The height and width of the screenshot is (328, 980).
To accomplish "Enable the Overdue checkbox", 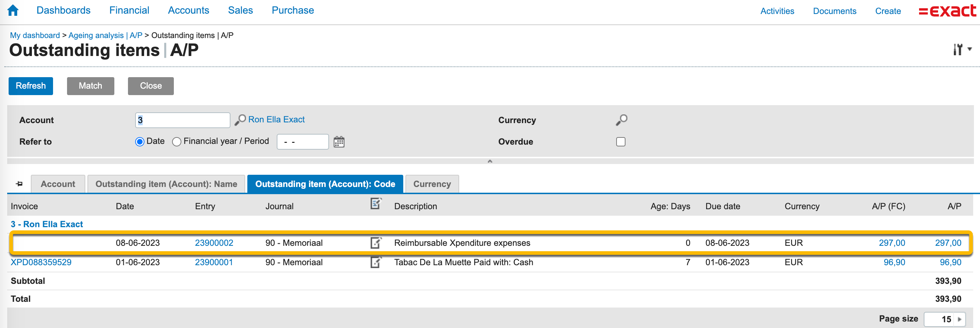I will coord(620,142).
